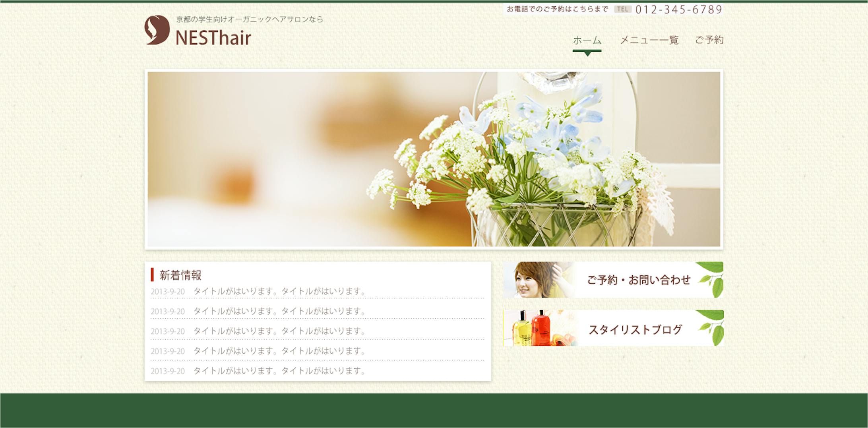Click the red bar beside 新着情報 heading
Image resolution: width=868 pixels, height=428 pixels.
153,274
